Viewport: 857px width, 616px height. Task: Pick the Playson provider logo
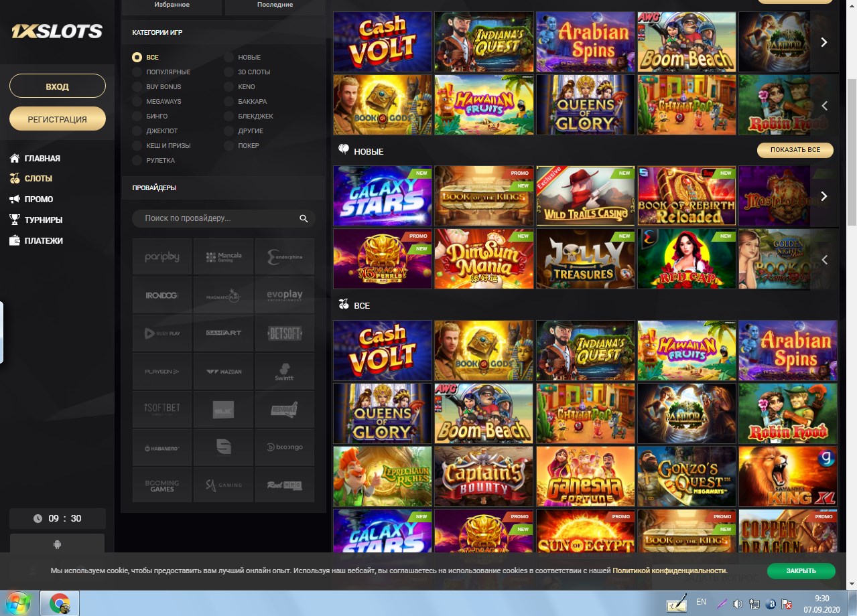[x=162, y=372]
